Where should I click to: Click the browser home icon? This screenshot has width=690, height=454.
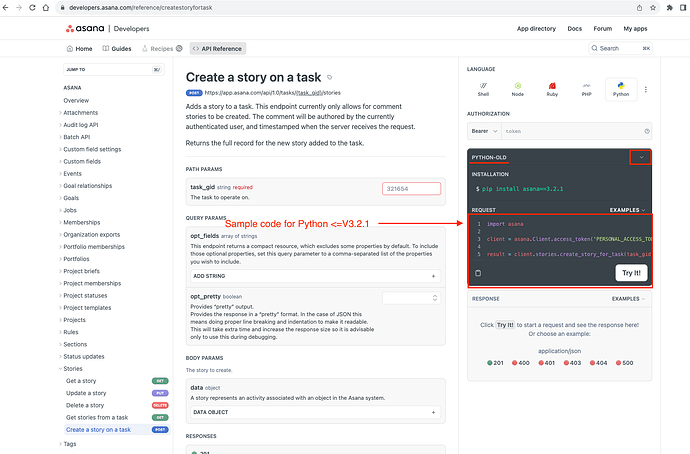click(46, 7)
